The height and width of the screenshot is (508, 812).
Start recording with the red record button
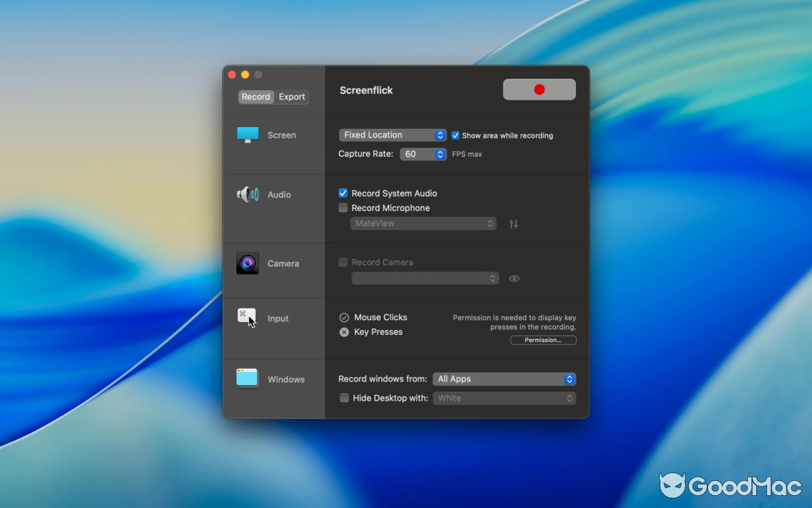539,90
